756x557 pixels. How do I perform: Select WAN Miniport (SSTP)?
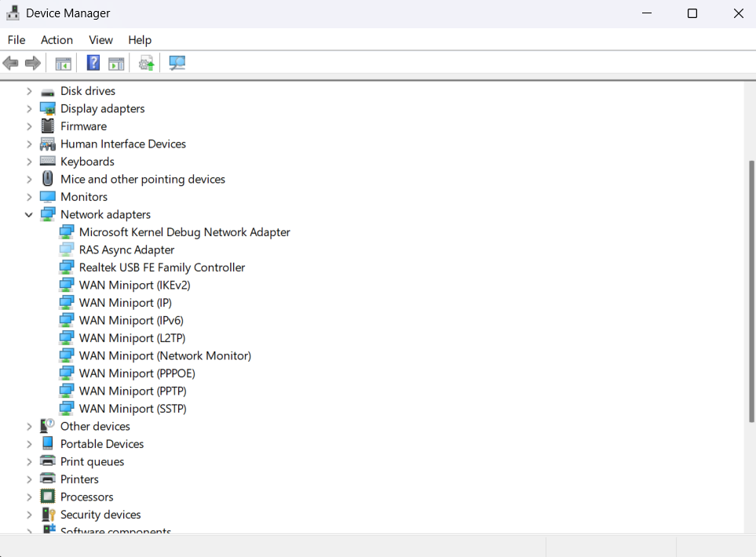point(133,409)
